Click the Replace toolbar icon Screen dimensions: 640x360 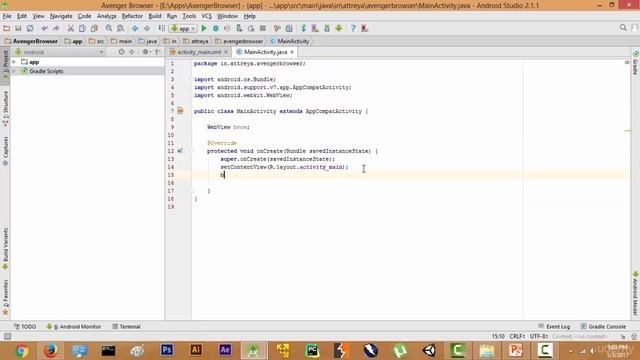tap(120, 28)
